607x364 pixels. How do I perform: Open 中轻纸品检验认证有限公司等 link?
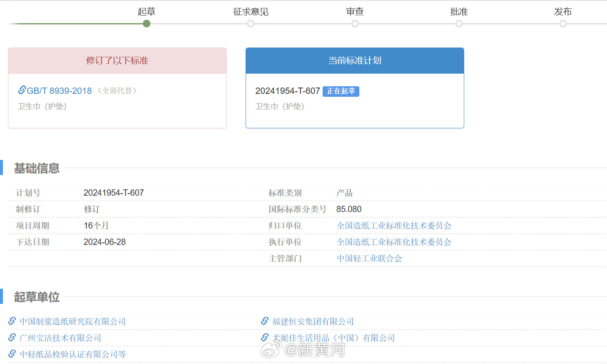[x=72, y=354]
